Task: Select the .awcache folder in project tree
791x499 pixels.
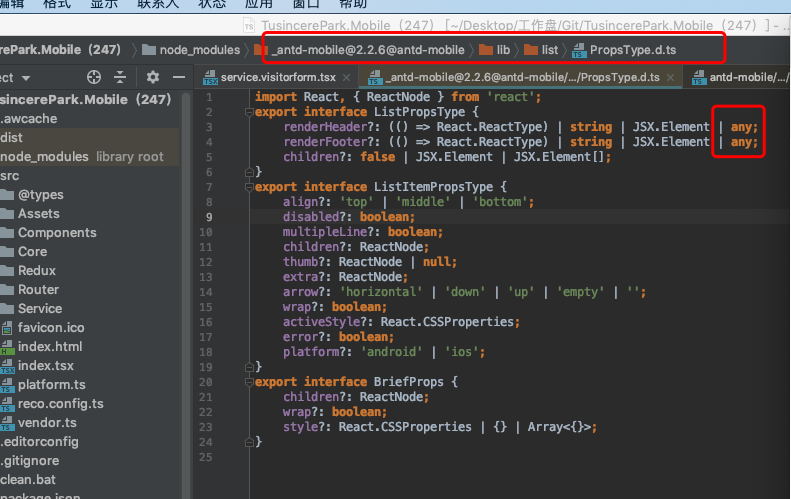Action: pos(29,119)
